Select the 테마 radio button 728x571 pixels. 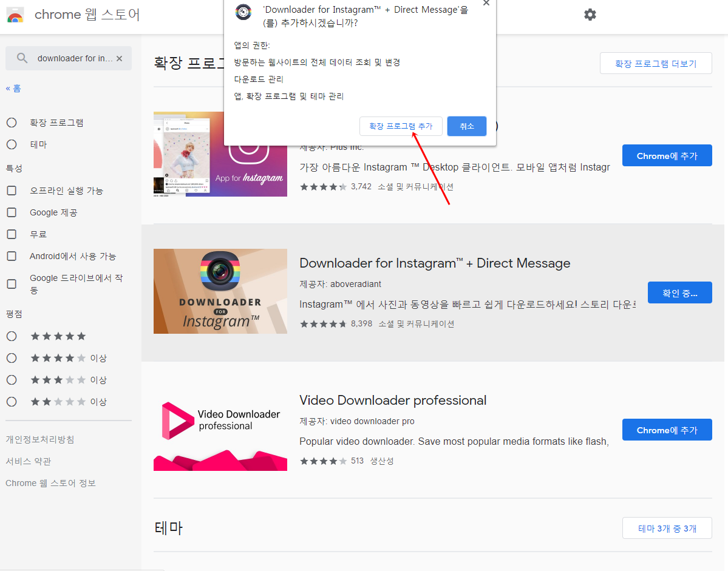tap(12, 144)
